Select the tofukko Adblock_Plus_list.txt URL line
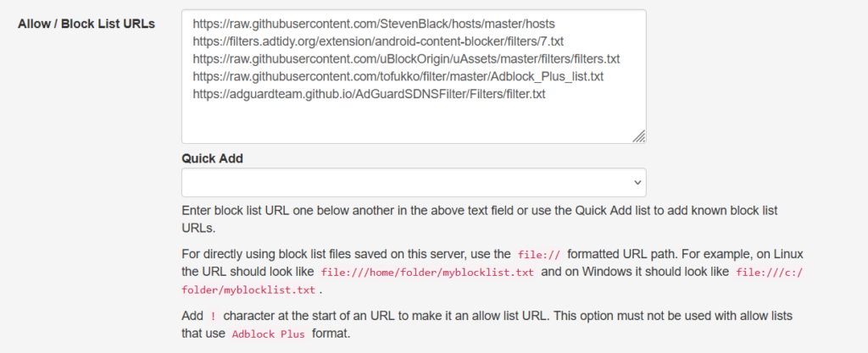 [x=398, y=77]
